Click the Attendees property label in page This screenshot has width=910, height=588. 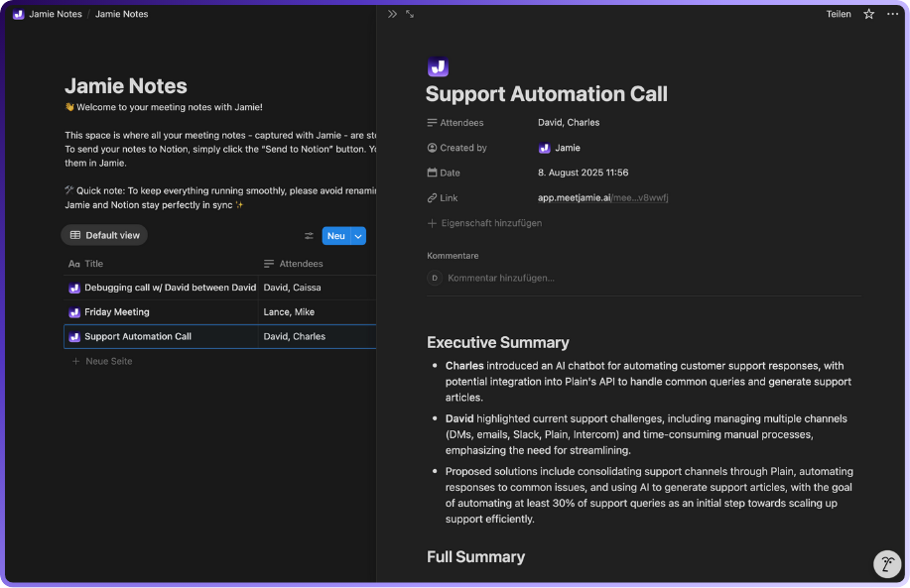click(455, 122)
